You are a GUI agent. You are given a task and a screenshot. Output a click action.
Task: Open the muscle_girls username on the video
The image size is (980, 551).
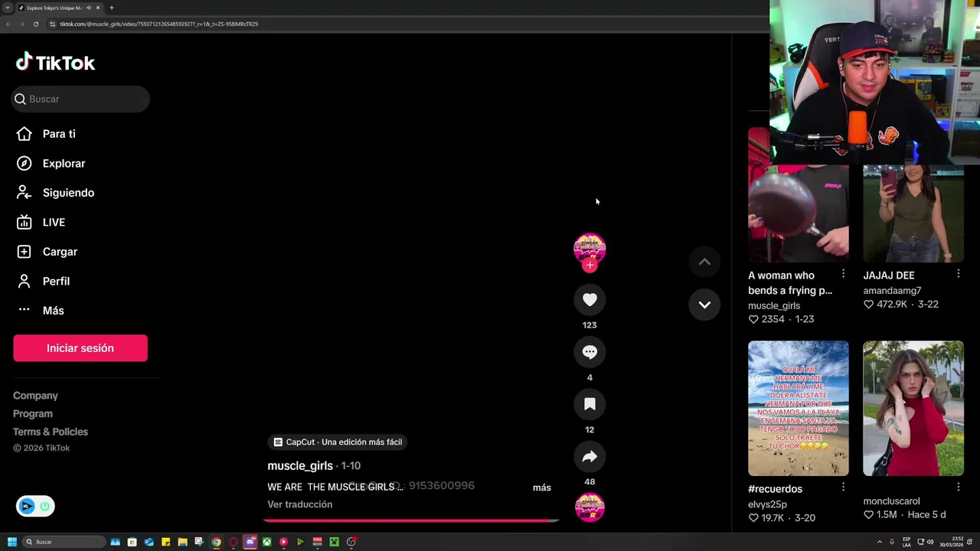pyautogui.click(x=300, y=465)
